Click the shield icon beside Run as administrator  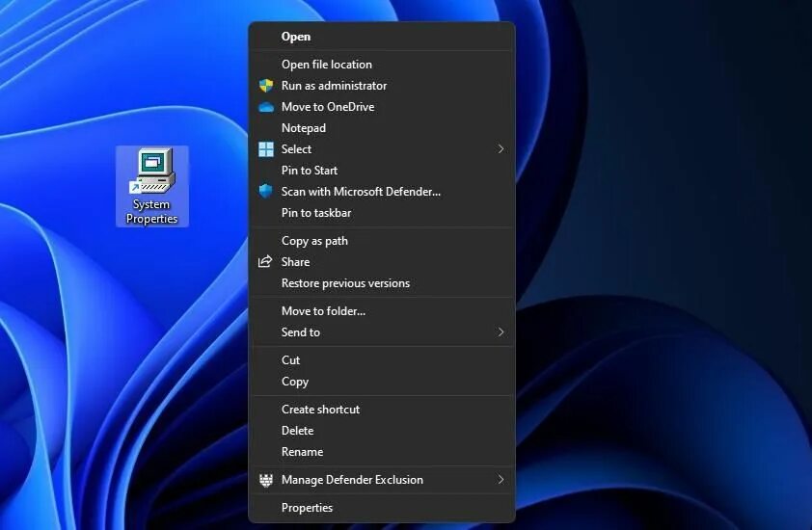tap(265, 86)
